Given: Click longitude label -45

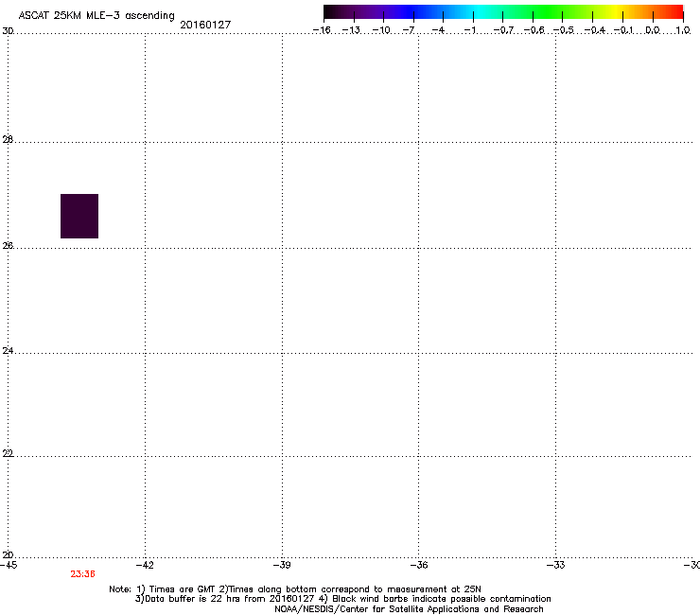Looking at the screenshot, I should (x=9, y=565).
